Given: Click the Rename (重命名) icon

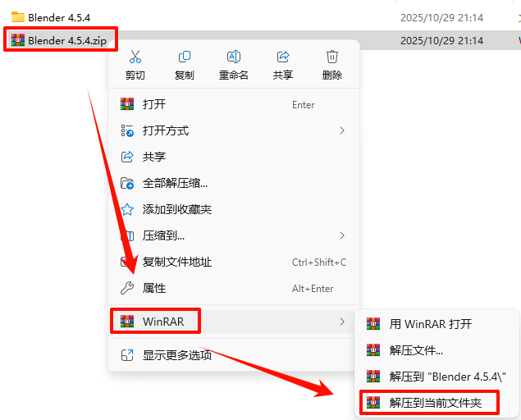Looking at the screenshot, I should click(x=234, y=57).
